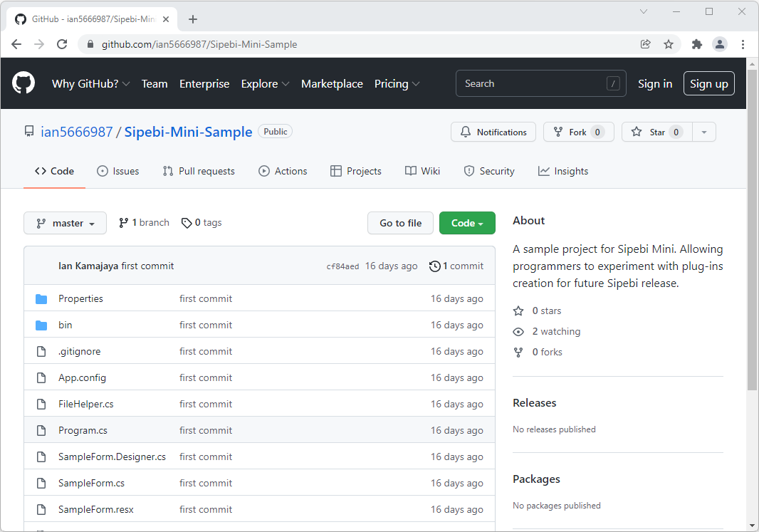Viewport: 759px width, 532px height.
Task: Bookmark this page using the star icon
Action: (x=669, y=44)
